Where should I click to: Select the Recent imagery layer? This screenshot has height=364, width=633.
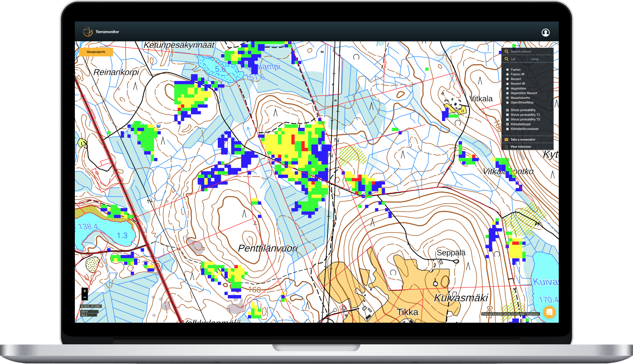507,79
